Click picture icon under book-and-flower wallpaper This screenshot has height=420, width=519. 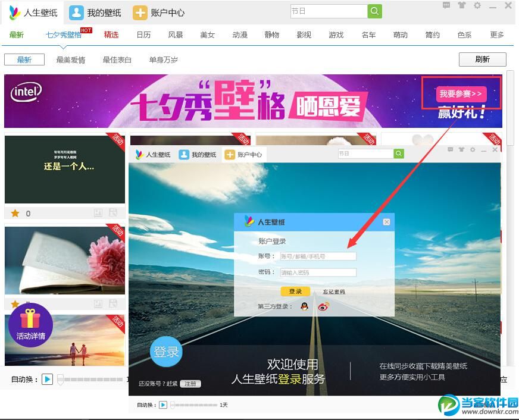pyautogui.click(x=98, y=303)
